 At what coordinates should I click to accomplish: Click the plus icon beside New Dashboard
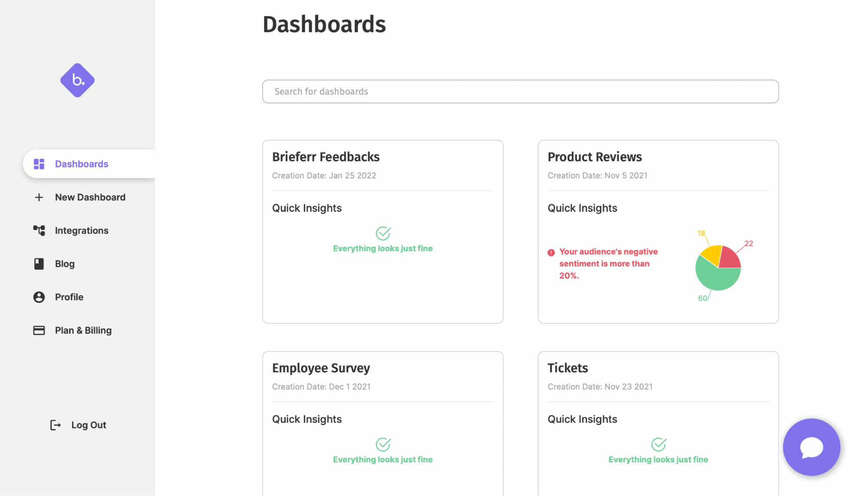[x=39, y=197]
